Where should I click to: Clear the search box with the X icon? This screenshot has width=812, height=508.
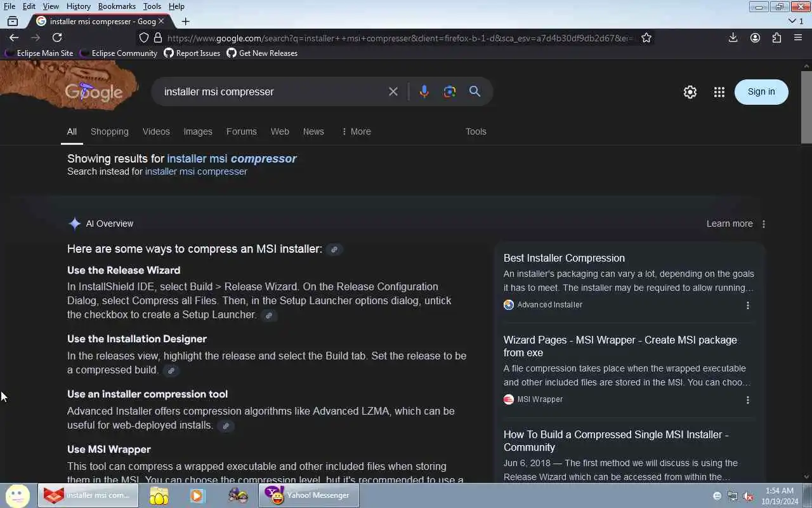(393, 91)
